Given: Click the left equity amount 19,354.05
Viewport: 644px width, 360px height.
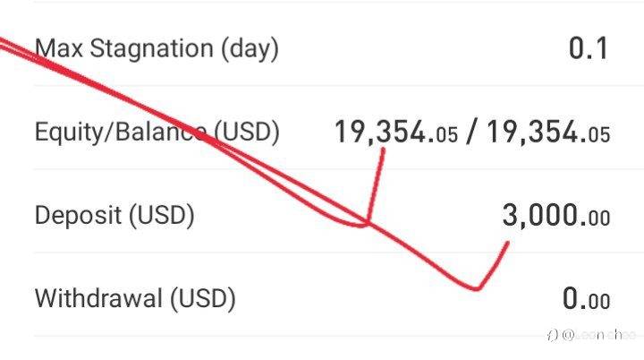Looking at the screenshot, I should [x=396, y=133].
